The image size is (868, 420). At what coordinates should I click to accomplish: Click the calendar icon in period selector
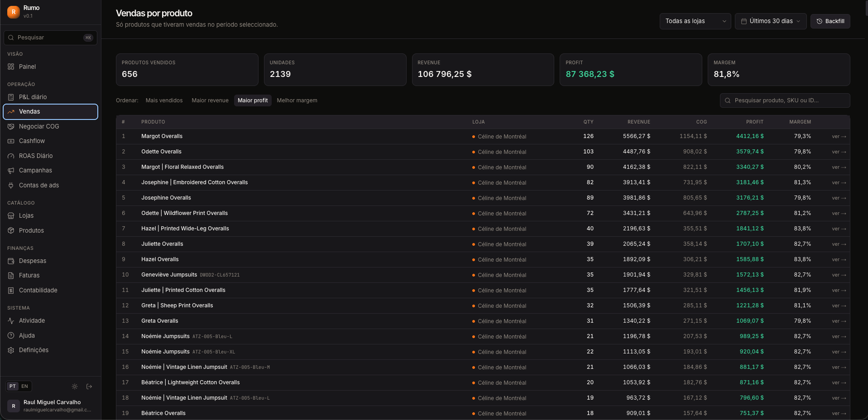click(x=743, y=21)
